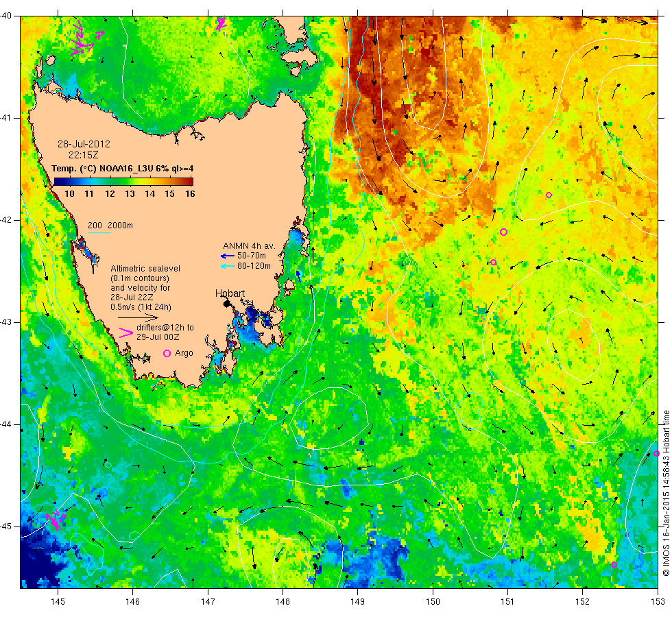Click the longitude axis label '145'
The width and height of the screenshot is (672, 617).
(58, 602)
